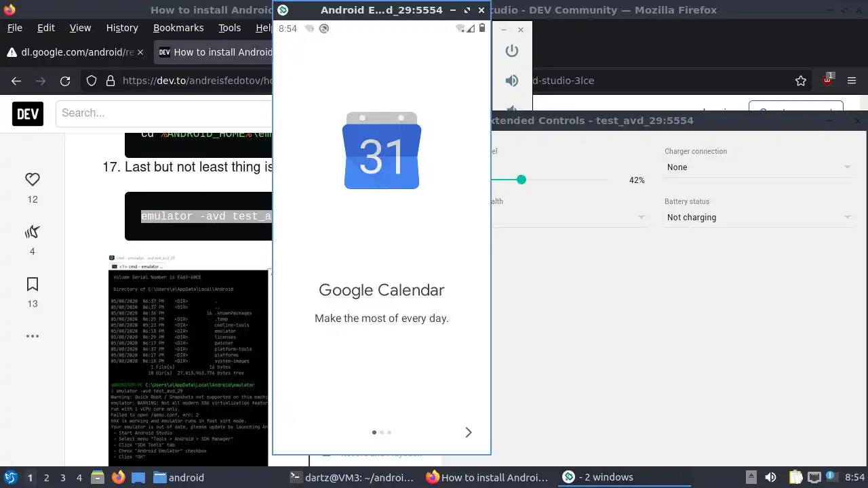This screenshot has height=488, width=868.
Task: Open the History menu in Firefox
Action: pyautogui.click(x=122, y=28)
